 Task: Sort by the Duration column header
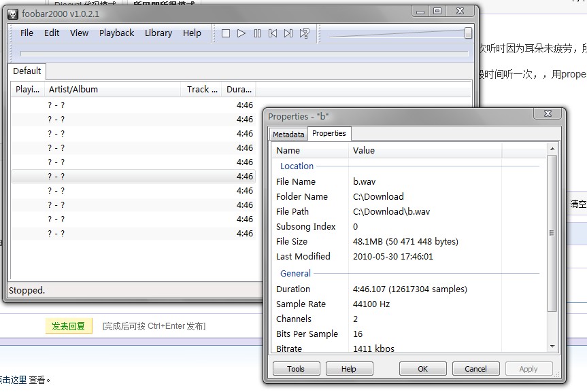(x=239, y=90)
